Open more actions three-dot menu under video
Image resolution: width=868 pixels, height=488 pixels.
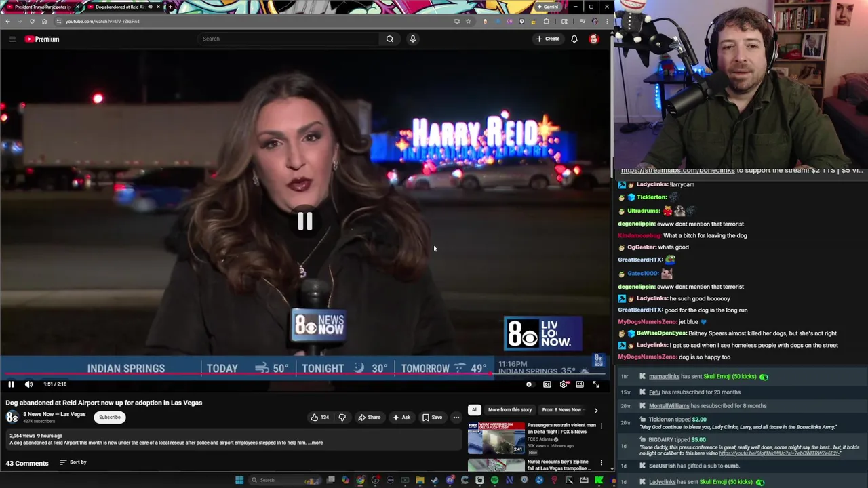tap(456, 418)
